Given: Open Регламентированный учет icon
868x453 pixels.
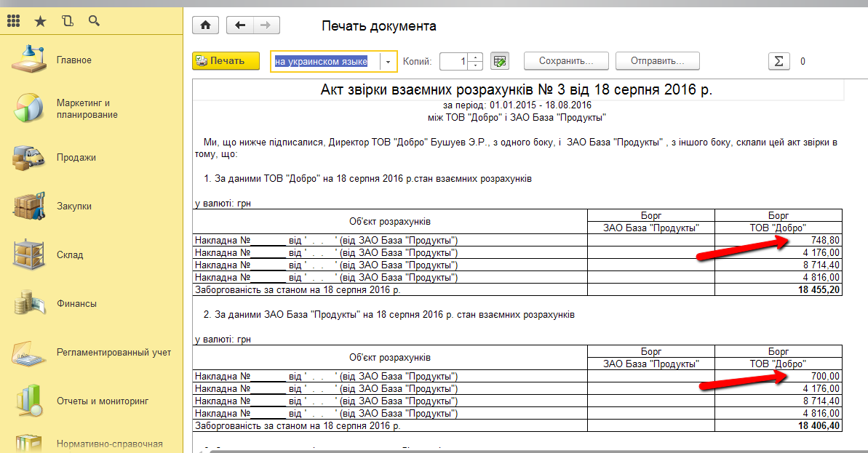Looking at the screenshot, I should (x=29, y=353).
